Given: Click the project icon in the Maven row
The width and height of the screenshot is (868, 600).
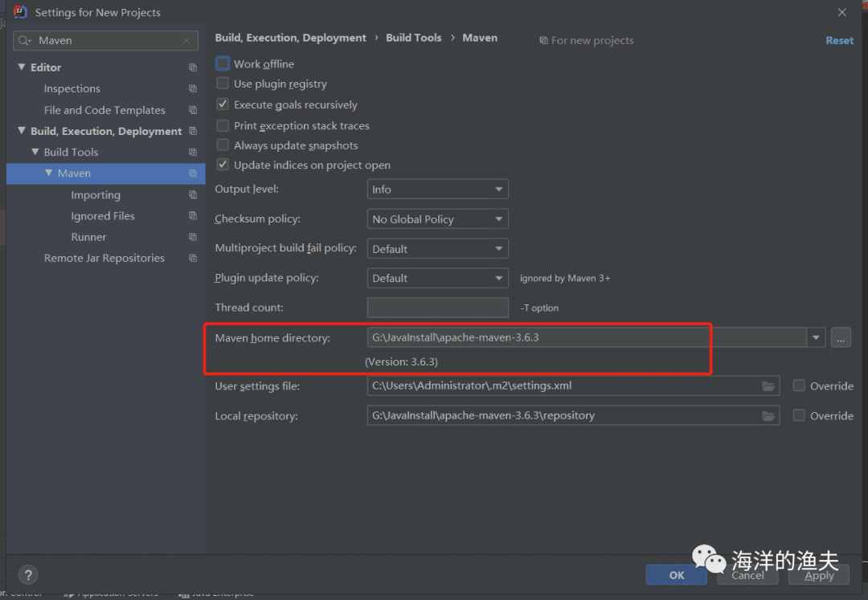Looking at the screenshot, I should tap(193, 173).
